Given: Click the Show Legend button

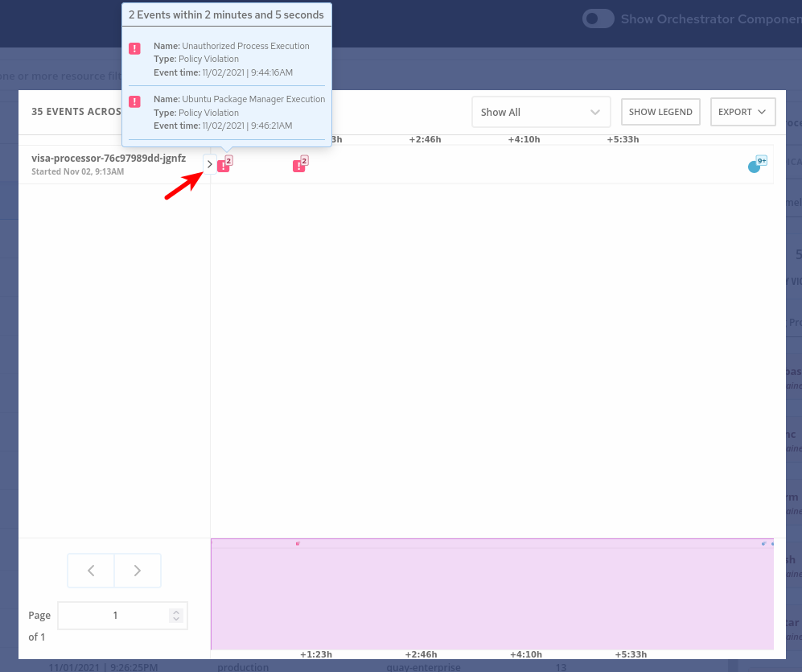Looking at the screenshot, I should coord(660,112).
